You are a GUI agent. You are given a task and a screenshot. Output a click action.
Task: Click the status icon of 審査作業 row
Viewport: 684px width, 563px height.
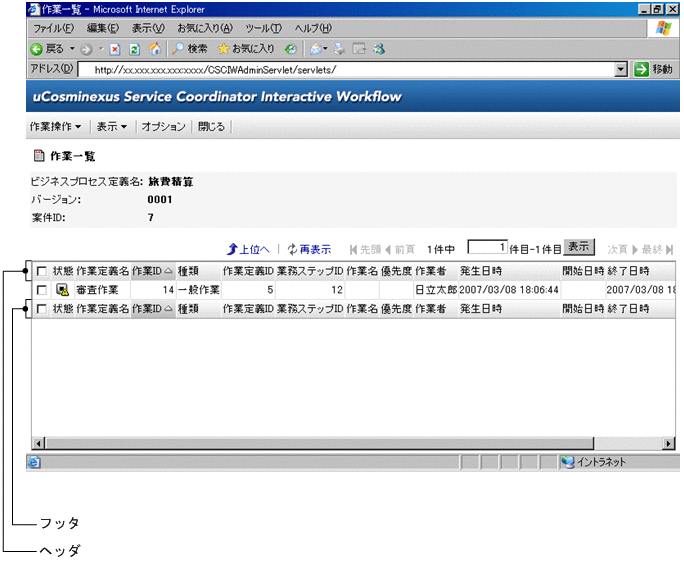point(62,290)
